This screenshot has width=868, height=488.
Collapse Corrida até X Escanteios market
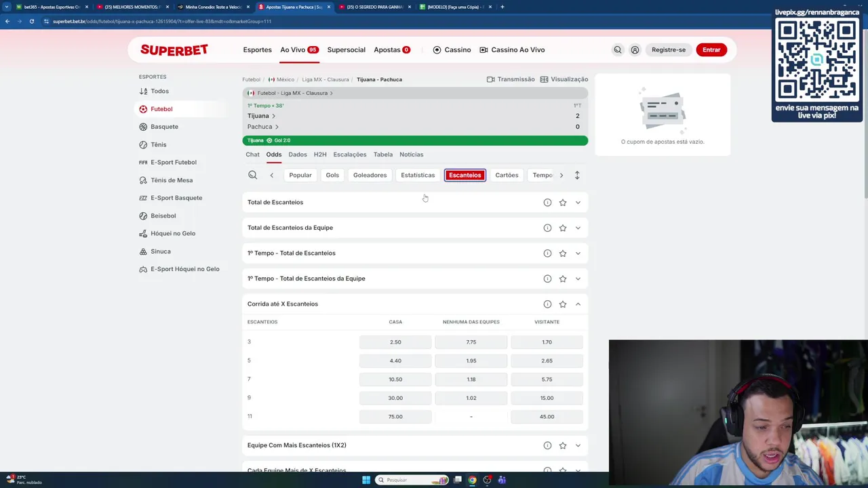point(578,304)
